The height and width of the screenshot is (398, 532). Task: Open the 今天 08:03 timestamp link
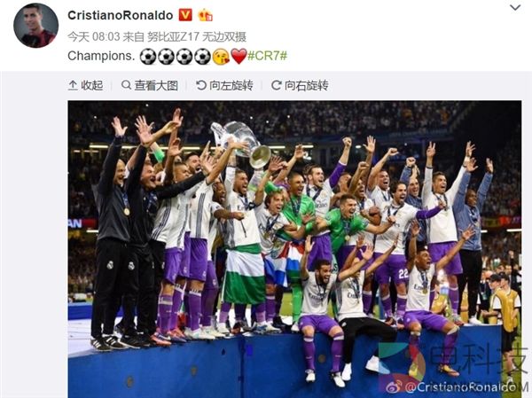[x=94, y=36]
